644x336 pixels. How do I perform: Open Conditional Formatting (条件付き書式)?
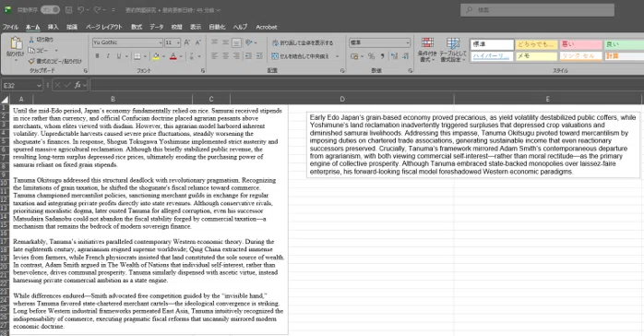coord(427,50)
